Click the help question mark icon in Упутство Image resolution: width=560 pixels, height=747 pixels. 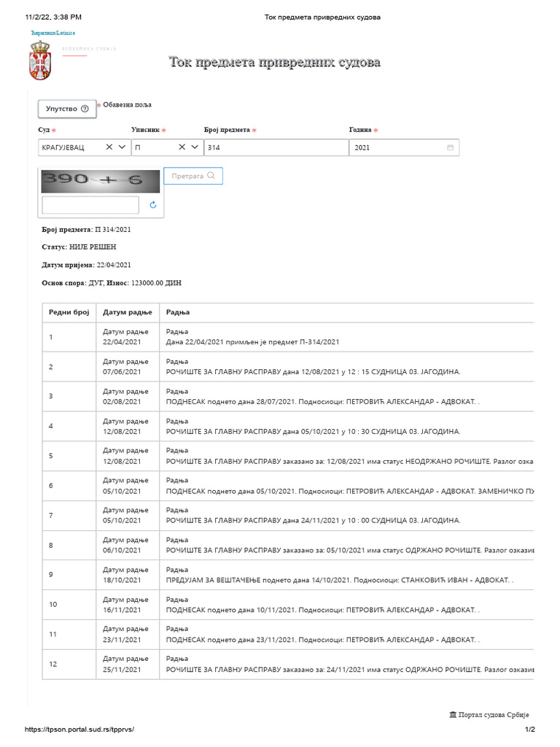pos(85,109)
